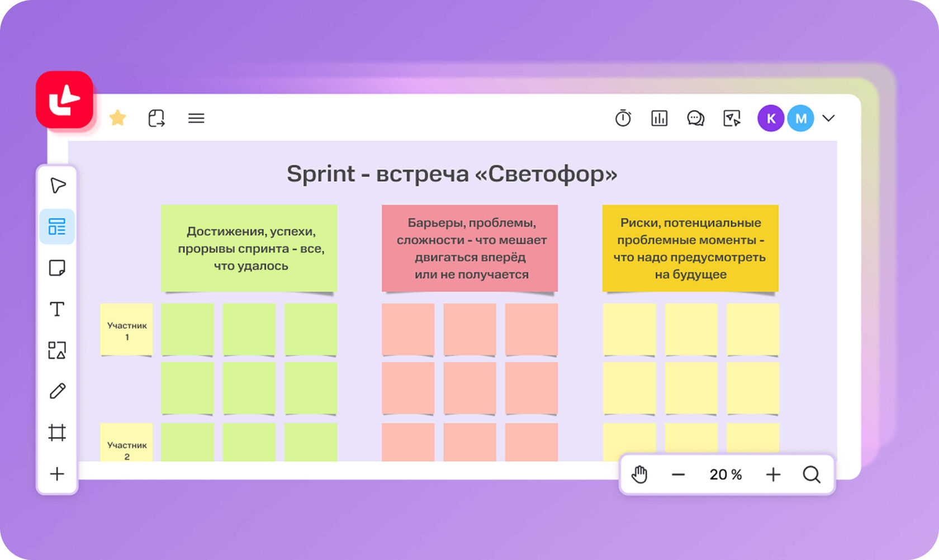This screenshot has width=939, height=560.
Task: Expand the participants list chevron
Action: point(828,118)
